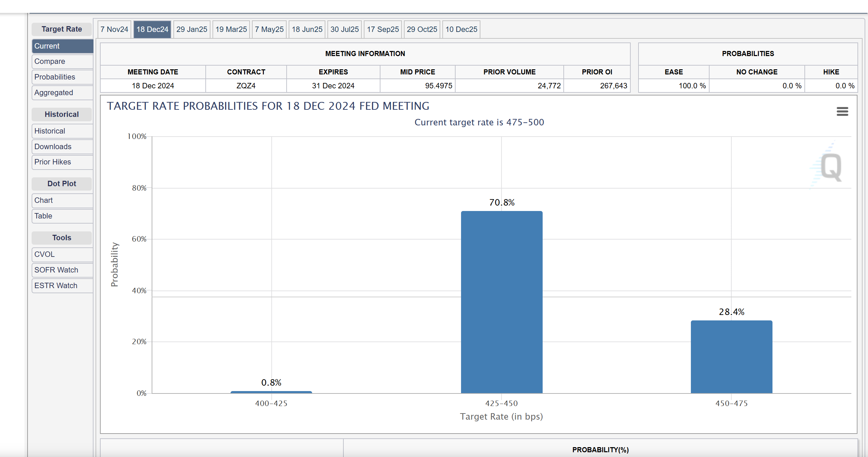
Task: Click the Aggregated sidebar option
Action: coord(54,92)
